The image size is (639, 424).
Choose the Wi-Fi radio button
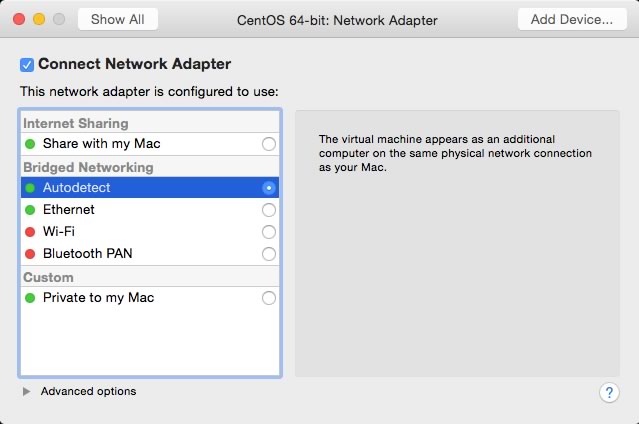[269, 232]
